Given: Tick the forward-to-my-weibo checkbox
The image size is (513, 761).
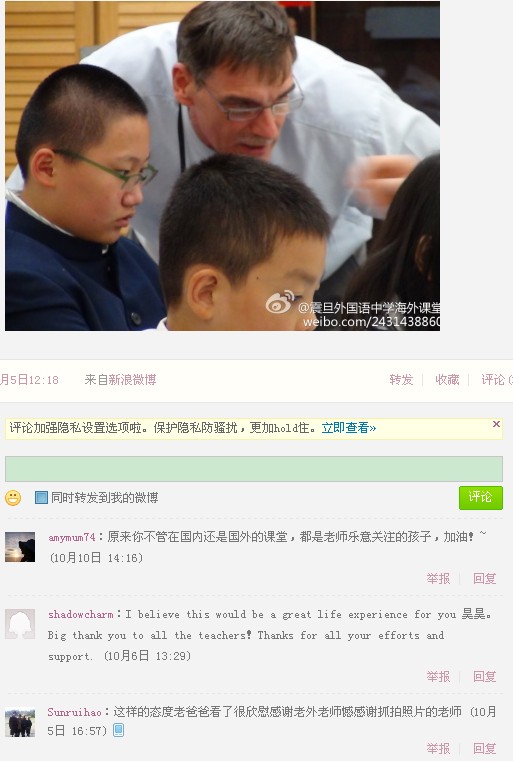Looking at the screenshot, I should pos(41,497).
